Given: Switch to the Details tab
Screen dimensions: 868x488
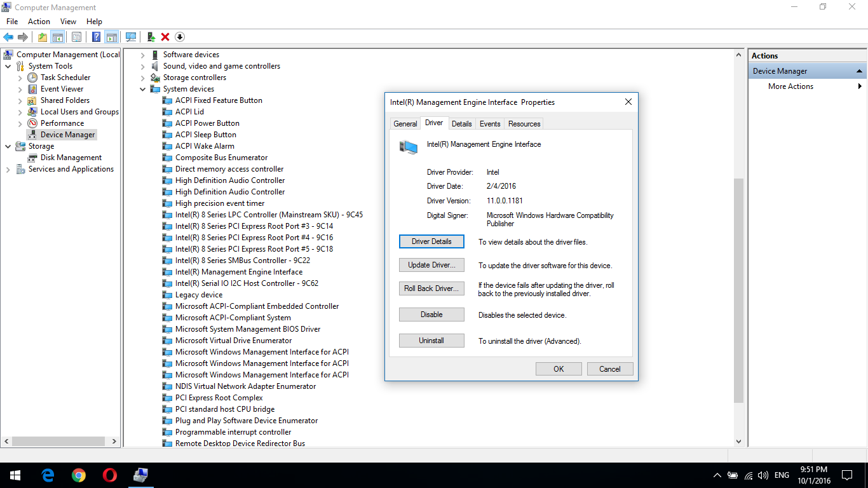Looking at the screenshot, I should click(x=462, y=124).
